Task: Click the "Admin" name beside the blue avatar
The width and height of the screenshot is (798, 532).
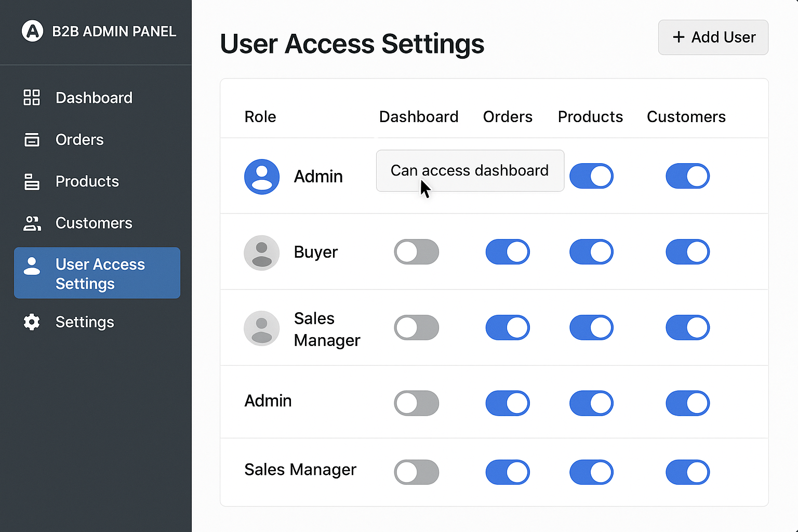Action: [x=318, y=177]
